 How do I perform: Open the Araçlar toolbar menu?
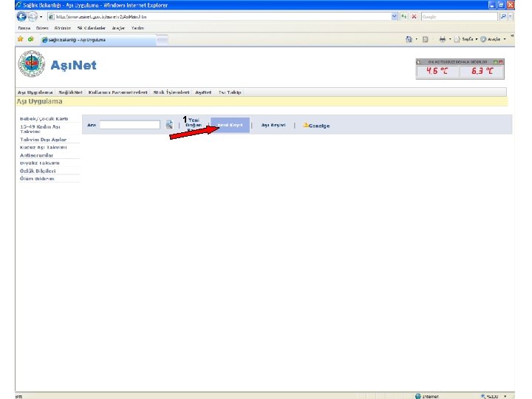click(x=493, y=39)
